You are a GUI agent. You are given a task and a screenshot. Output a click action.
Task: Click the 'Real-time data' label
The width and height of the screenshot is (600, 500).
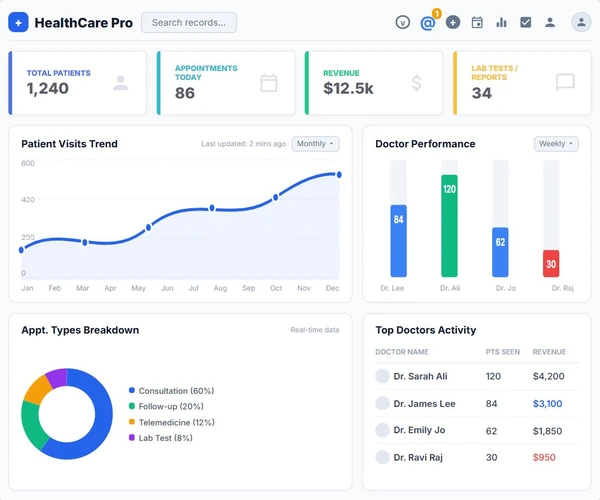[x=315, y=330]
